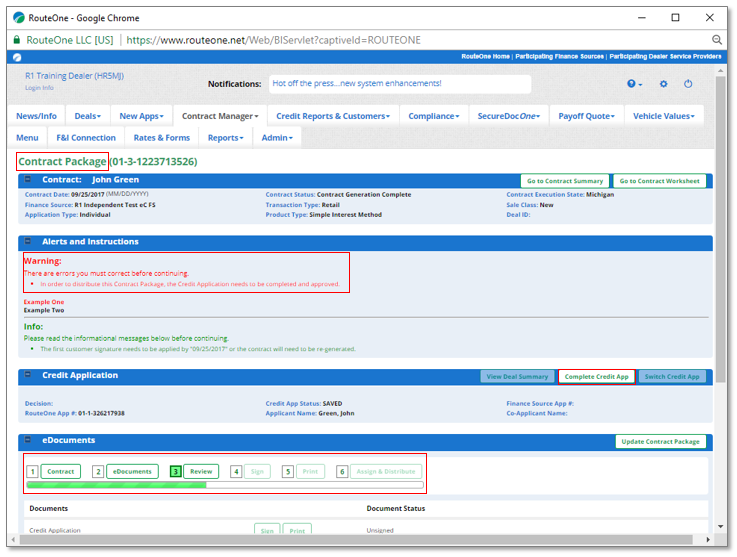Click the Example One red text

44,302
